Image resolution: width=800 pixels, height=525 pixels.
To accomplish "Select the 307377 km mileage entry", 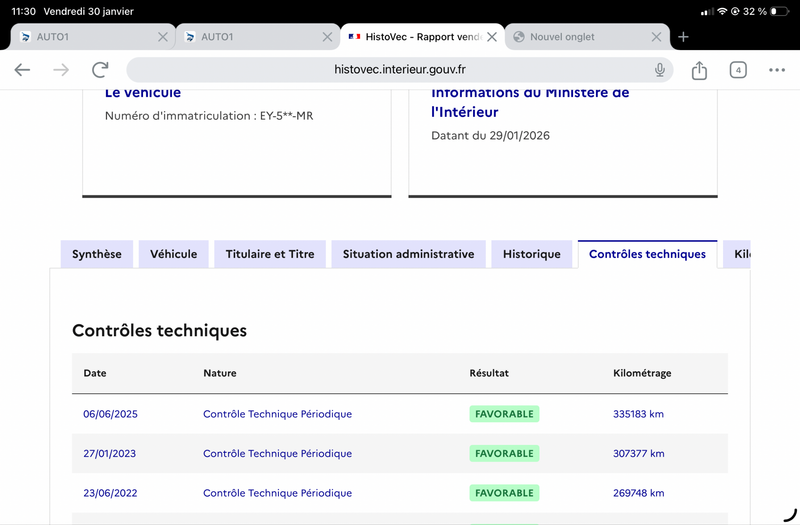I will [638, 454].
